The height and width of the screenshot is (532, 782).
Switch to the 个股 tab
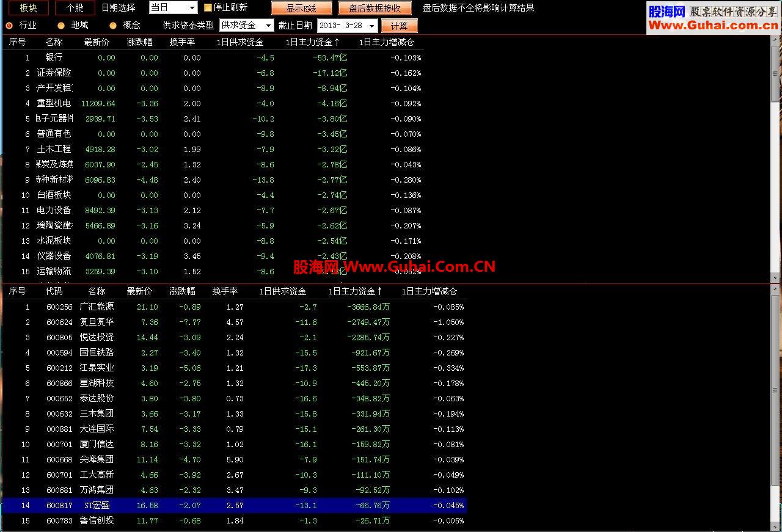coord(75,8)
